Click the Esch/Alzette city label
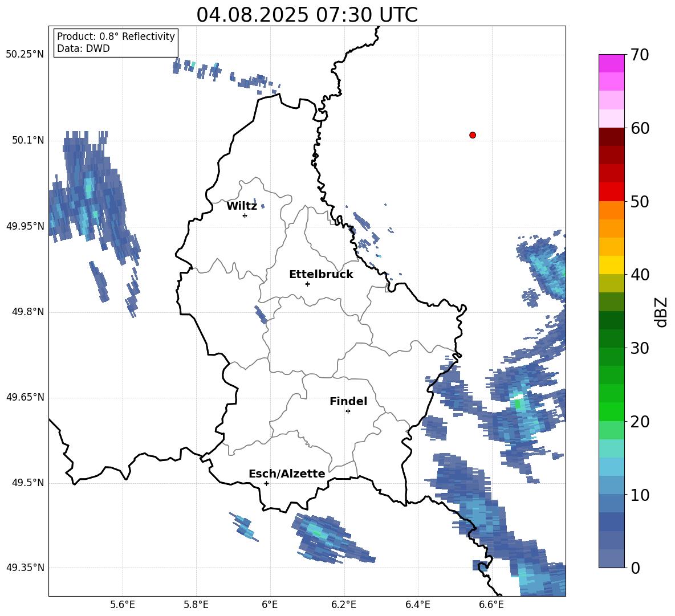The height and width of the screenshot is (616, 675). pyautogui.click(x=287, y=474)
